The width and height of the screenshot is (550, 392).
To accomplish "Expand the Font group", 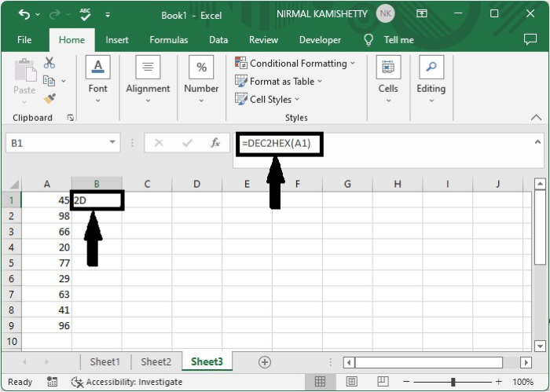I will (98, 80).
